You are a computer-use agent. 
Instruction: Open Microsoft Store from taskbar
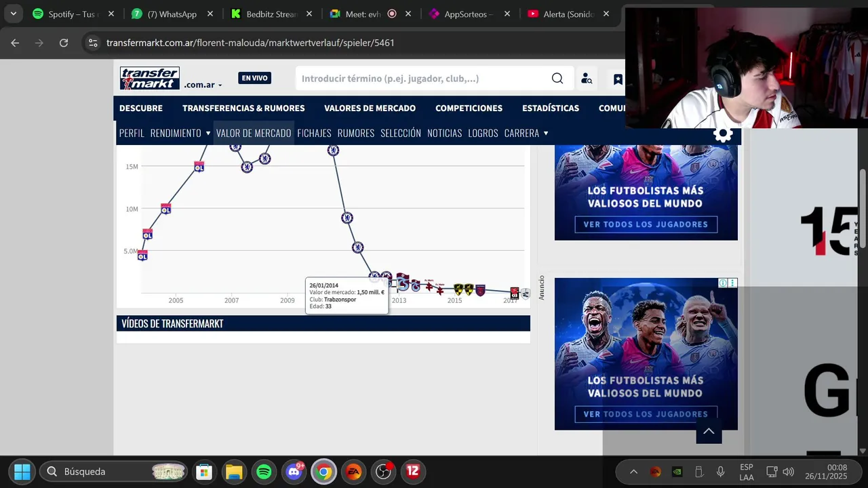tap(203, 471)
